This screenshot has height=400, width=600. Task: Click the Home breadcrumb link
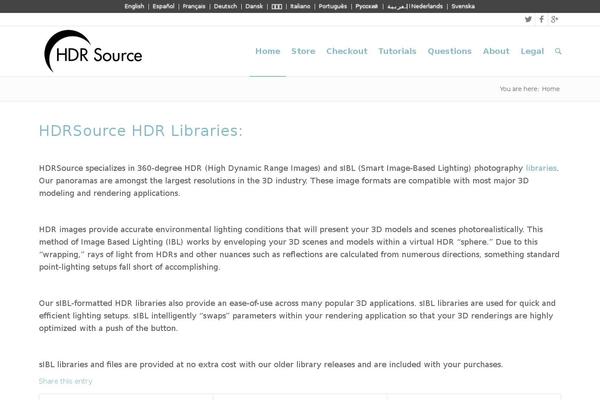tap(551, 89)
